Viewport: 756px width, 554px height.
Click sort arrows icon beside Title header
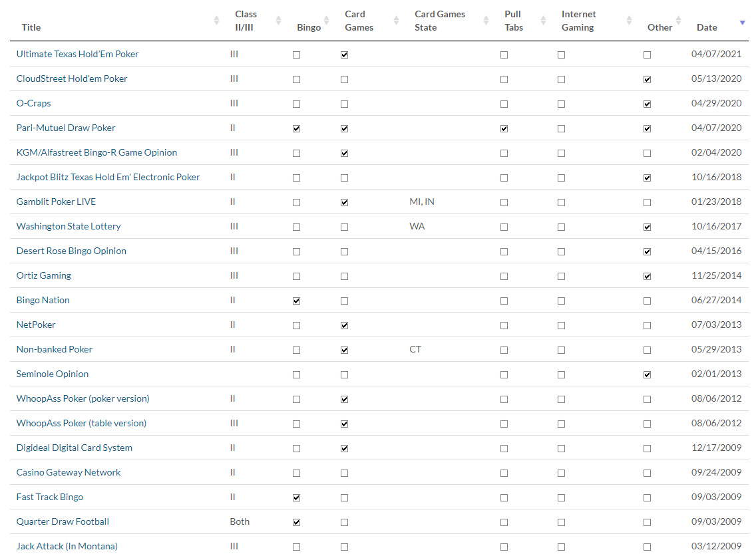click(216, 21)
